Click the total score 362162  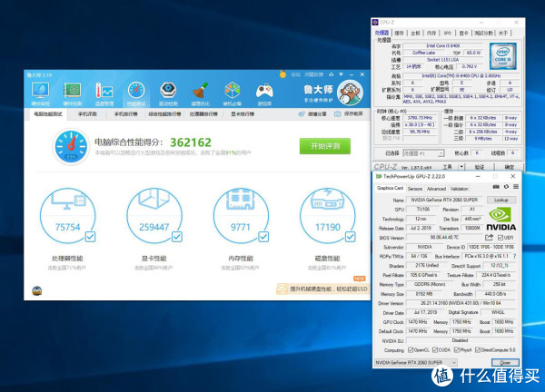191,142
